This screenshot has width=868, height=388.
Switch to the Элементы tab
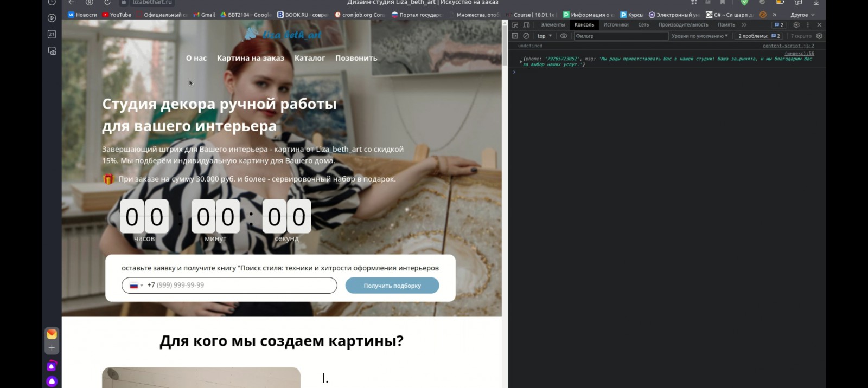pos(553,25)
